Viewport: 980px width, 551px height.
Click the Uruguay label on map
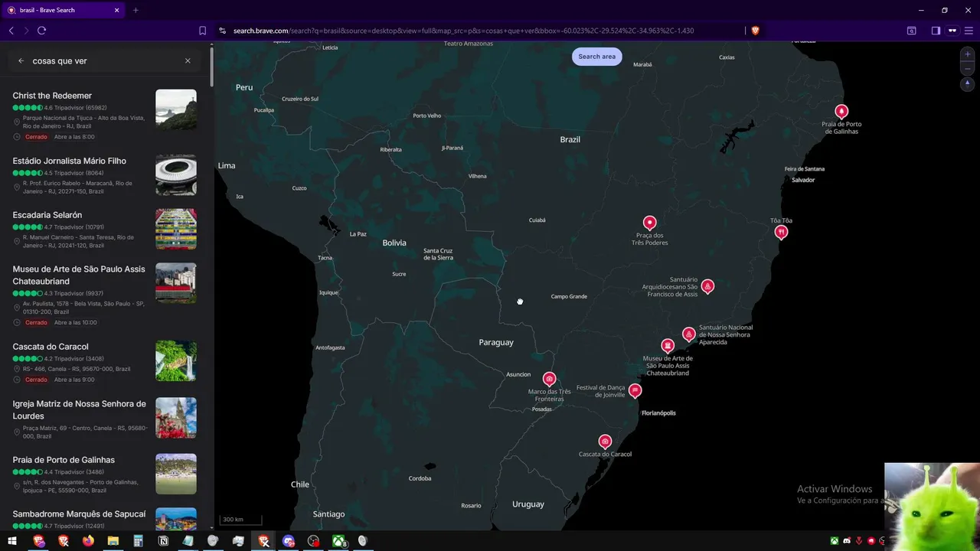click(528, 504)
